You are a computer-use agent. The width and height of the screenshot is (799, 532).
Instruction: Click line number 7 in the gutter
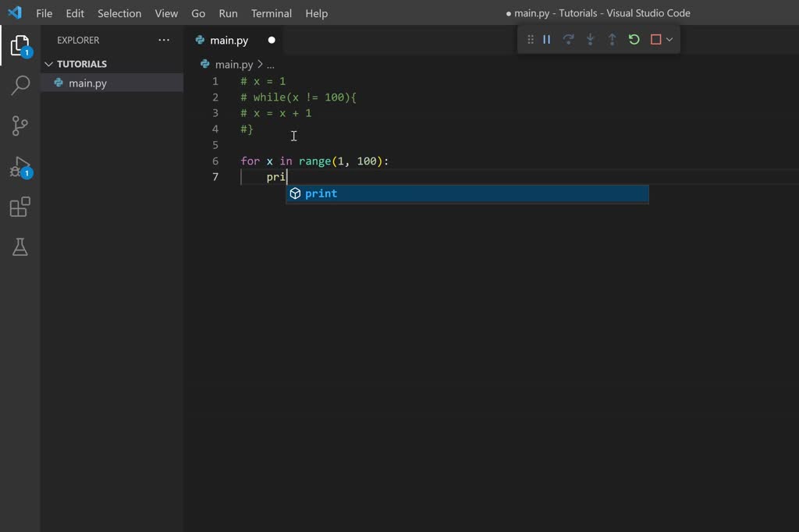pyautogui.click(x=215, y=177)
